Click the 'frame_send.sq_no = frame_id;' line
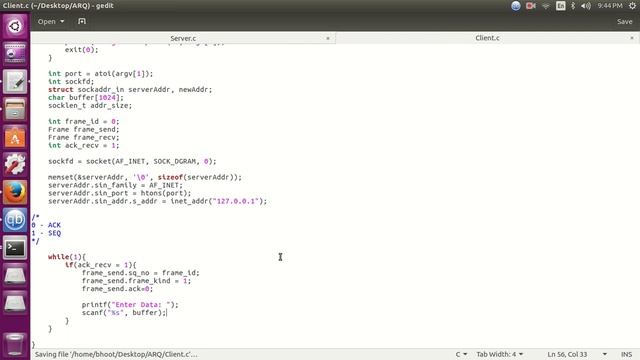Screen dimensions: 640x360 141,273
